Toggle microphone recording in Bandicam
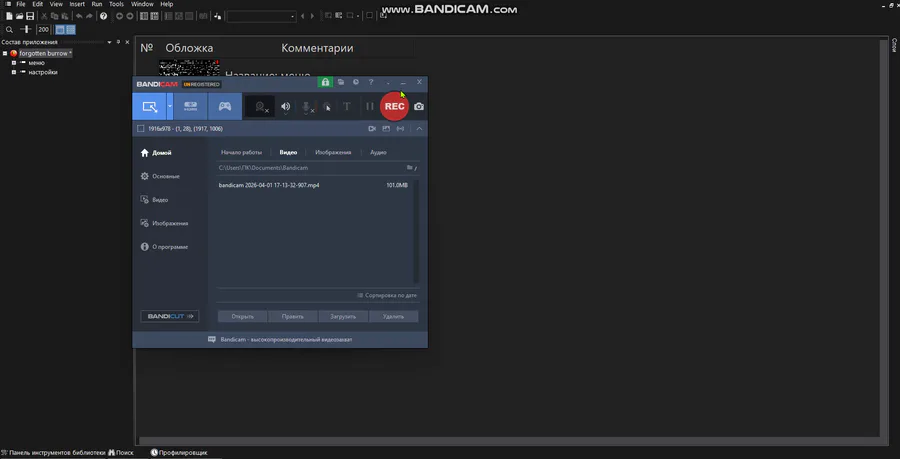This screenshot has height=459, width=900. pos(307,106)
